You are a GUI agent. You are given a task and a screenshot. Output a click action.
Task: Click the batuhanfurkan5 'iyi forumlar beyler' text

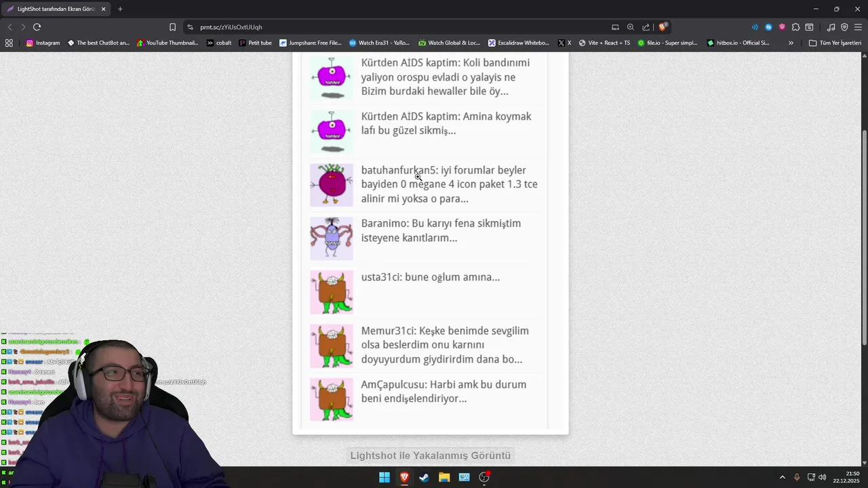449,184
